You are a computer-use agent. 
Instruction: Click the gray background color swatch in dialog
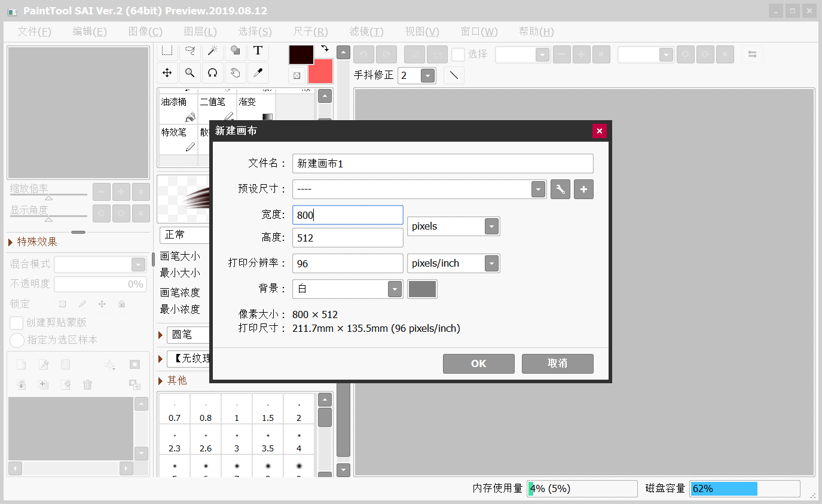(422, 289)
